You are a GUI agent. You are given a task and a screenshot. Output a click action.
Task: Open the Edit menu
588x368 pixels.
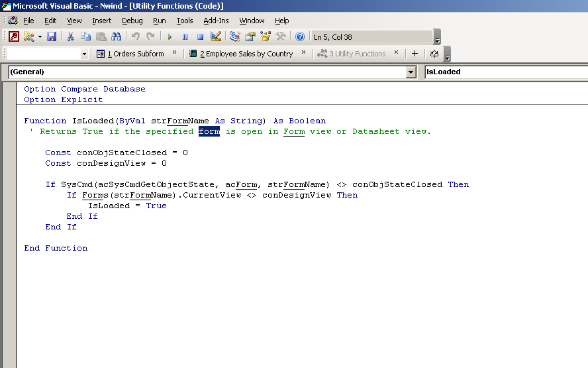pos(50,21)
